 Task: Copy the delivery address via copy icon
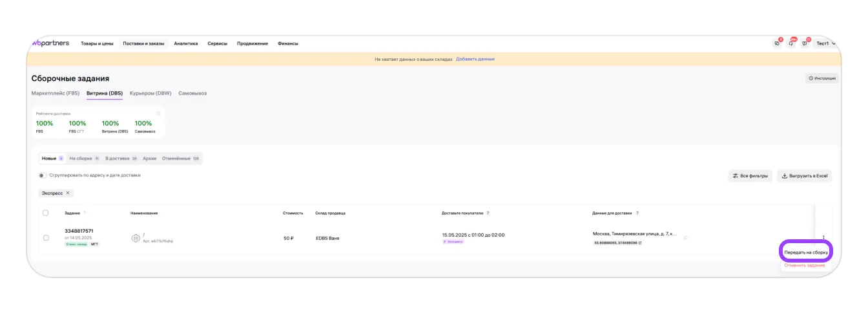(685, 238)
